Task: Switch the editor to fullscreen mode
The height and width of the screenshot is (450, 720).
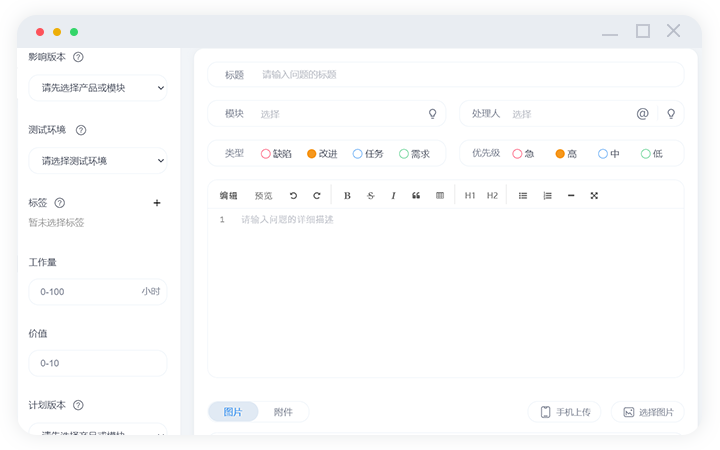Action: [594, 195]
